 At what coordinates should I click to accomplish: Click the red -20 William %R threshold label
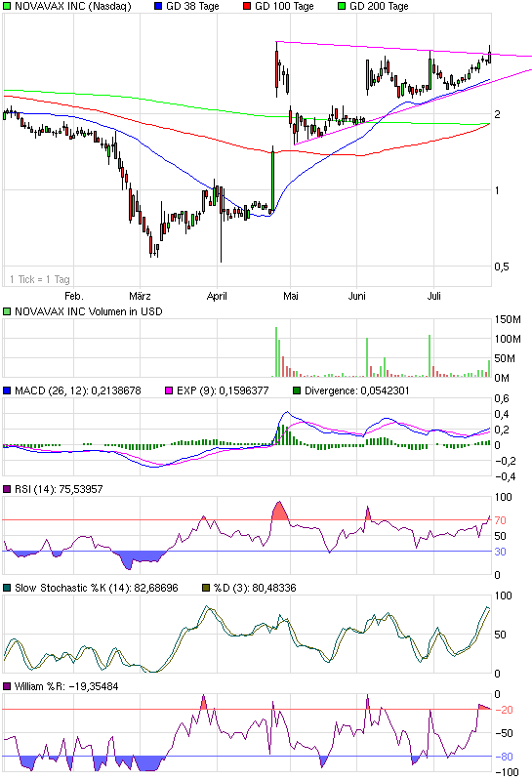(x=503, y=710)
